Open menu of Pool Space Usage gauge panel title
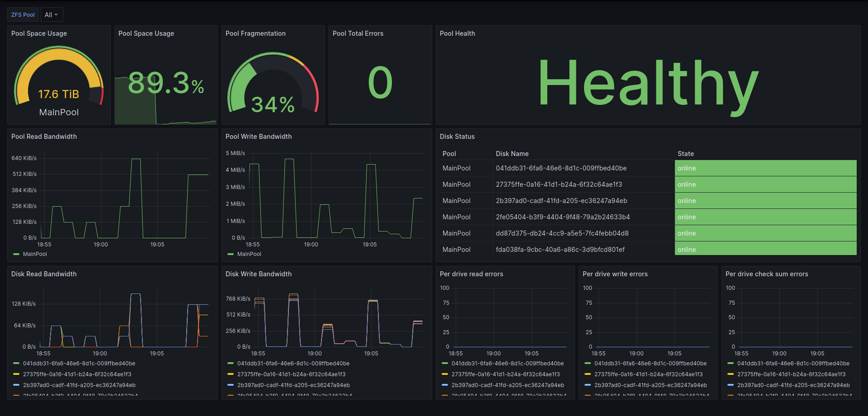Image resolution: width=868 pixels, height=416 pixels. tap(39, 33)
